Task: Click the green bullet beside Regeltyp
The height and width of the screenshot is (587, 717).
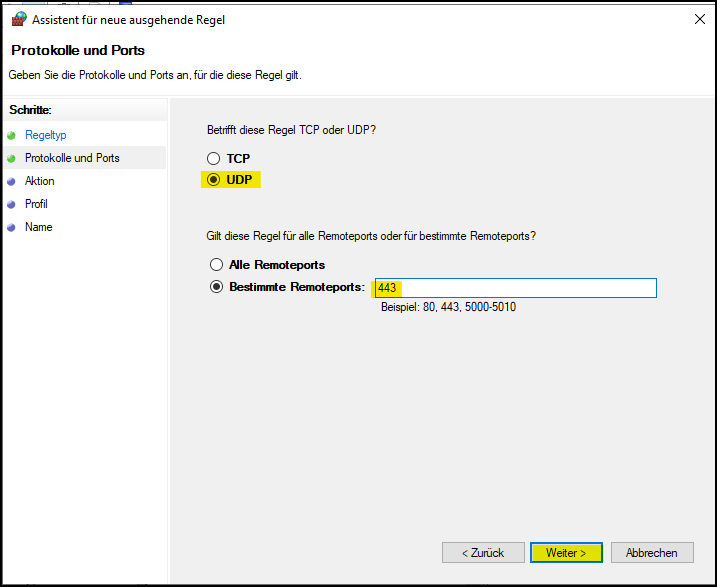Action: click(12, 135)
